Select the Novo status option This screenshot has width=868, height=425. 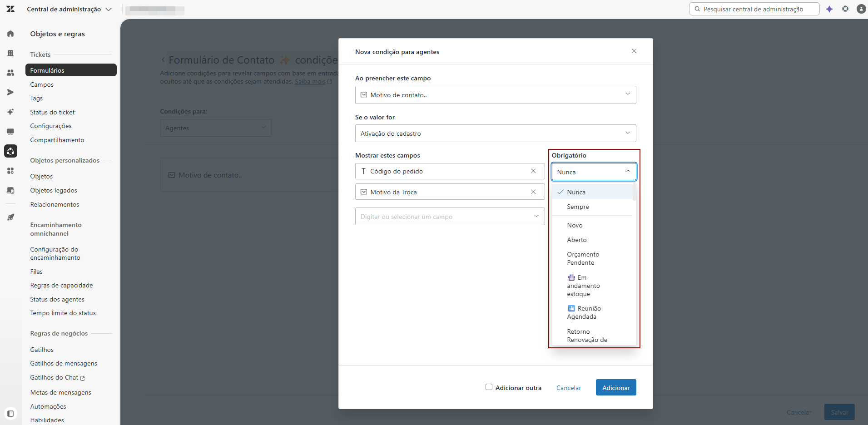[x=593, y=225]
